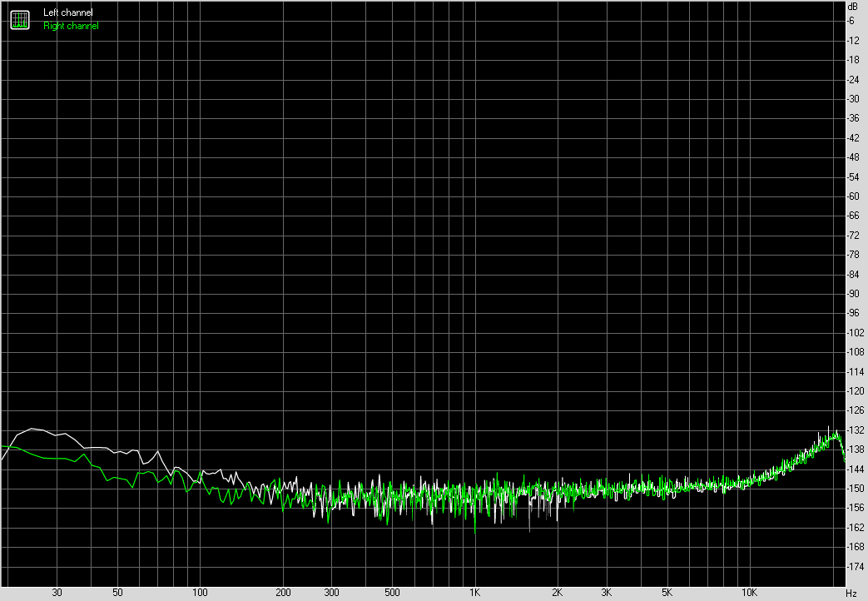Click the -144 dB axis value
This screenshot has height=601, width=868.
(x=856, y=469)
